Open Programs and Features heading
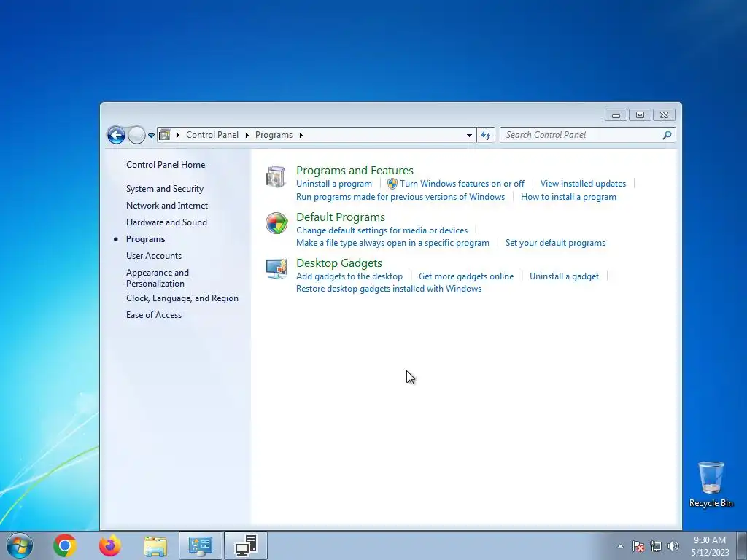Screen dimensions: 747x560 point(355,171)
